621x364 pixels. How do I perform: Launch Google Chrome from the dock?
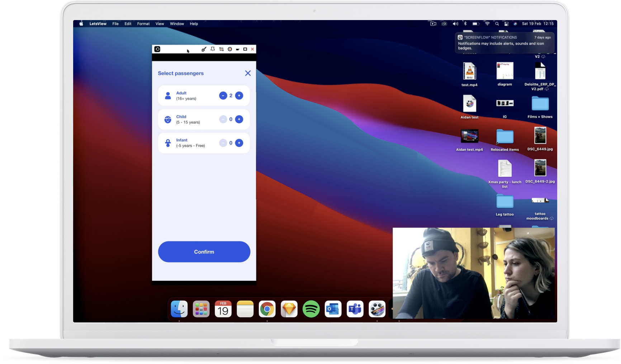pos(267,309)
